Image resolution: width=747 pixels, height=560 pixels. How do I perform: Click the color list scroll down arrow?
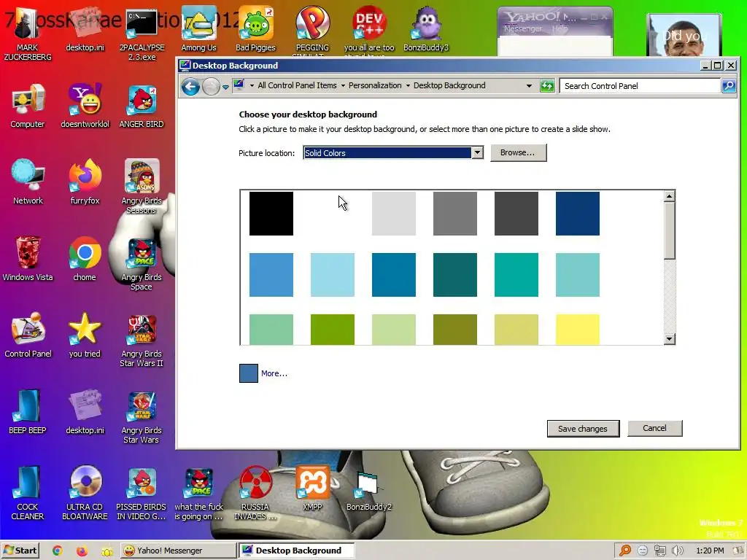(x=670, y=339)
